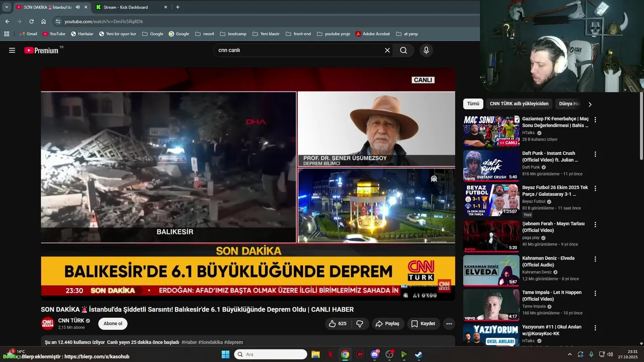Open options for Tame Impala video
The width and height of the screenshot is (644, 362).
[595, 293]
